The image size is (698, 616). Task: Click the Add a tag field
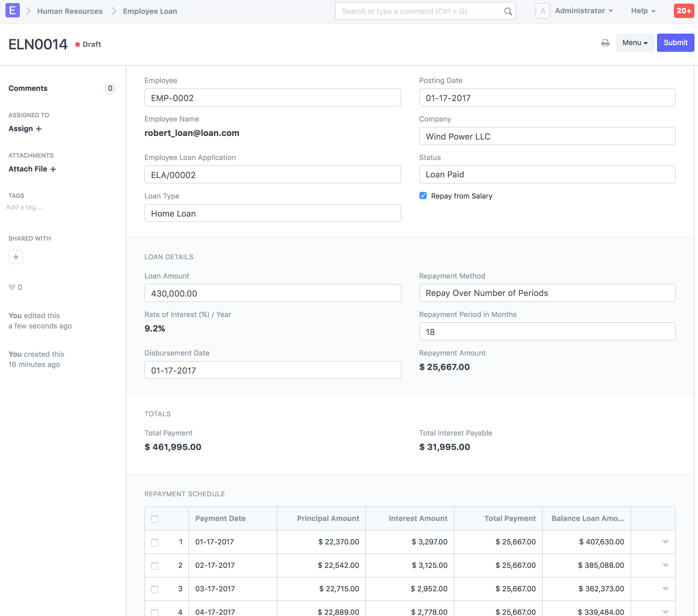point(24,207)
